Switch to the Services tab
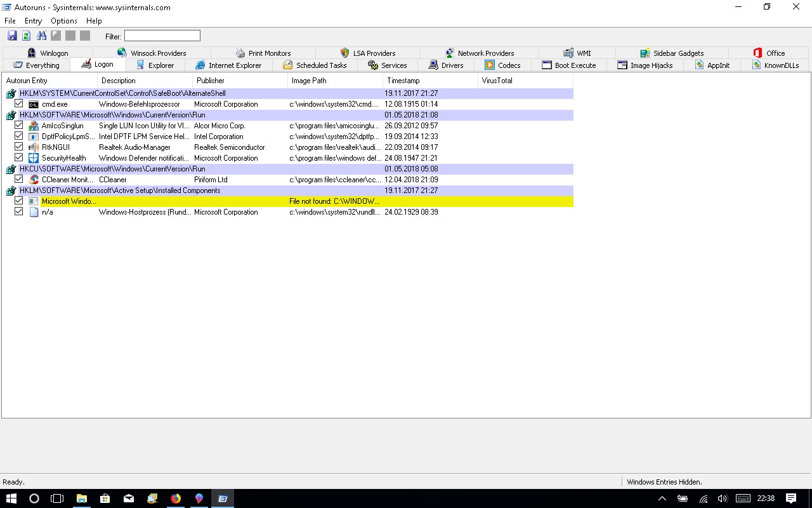This screenshot has height=508, width=812. point(388,65)
